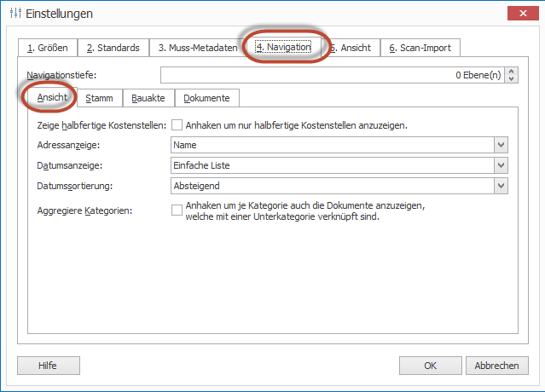The width and height of the screenshot is (545, 392).
Task: Click into the Navigationstiefe input field
Action: pos(333,75)
